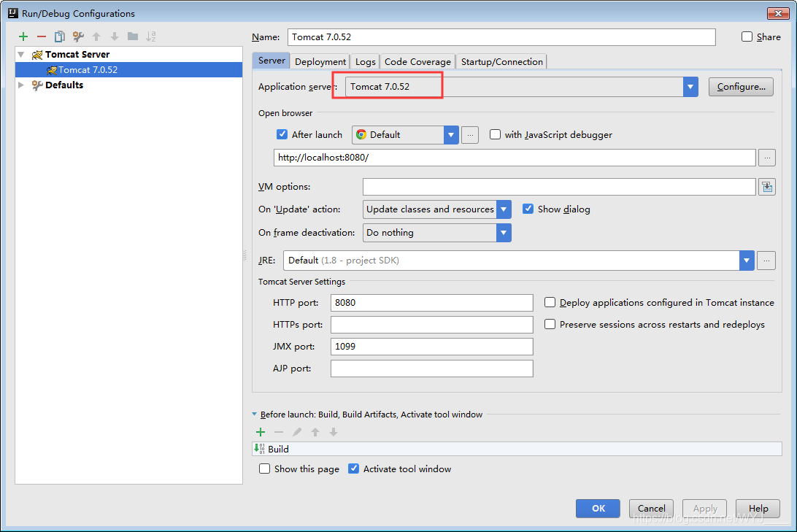The image size is (797, 532).
Task: Click Configure... button
Action: tap(741, 87)
